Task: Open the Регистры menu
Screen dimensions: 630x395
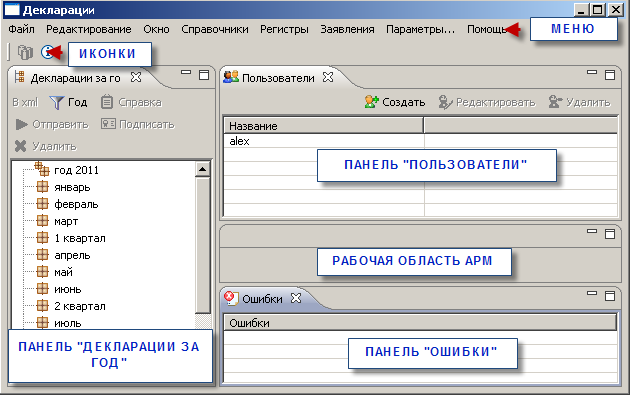Action: (284, 29)
